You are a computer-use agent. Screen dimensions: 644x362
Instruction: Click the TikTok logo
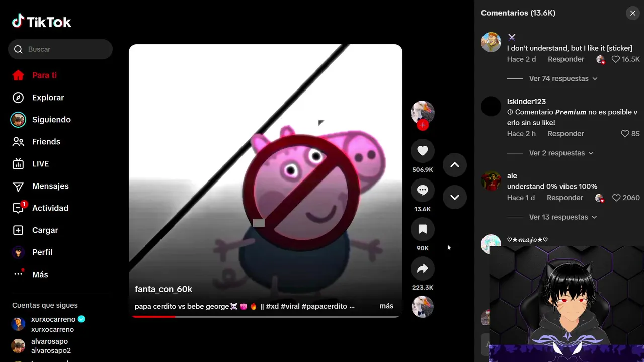click(42, 22)
